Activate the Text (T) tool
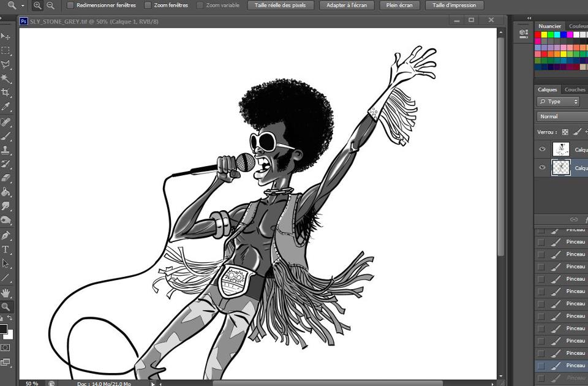588x386 pixels. pyautogui.click(x=6, y=249)
